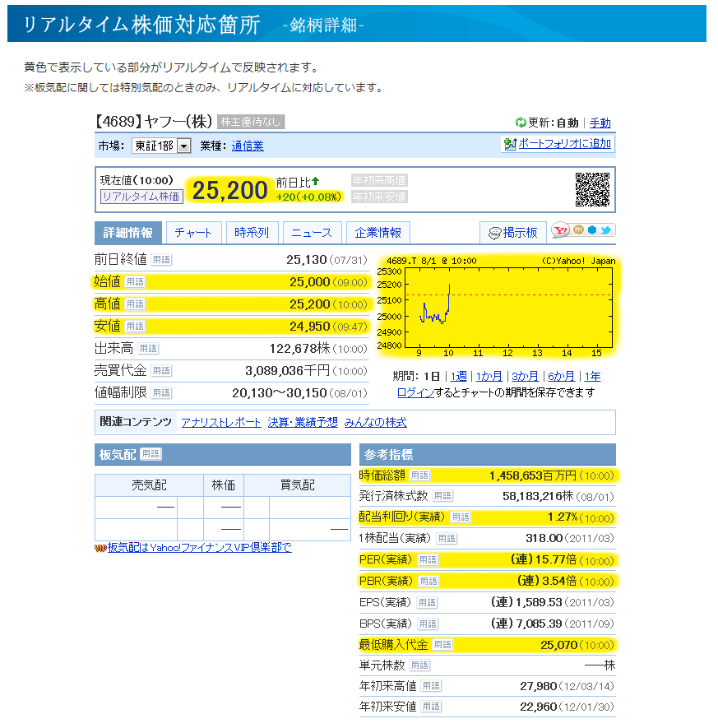This screenshot has height=728, width=718.
Task: Click the 出来高 value 122,678株
Action: click(300, 349)
